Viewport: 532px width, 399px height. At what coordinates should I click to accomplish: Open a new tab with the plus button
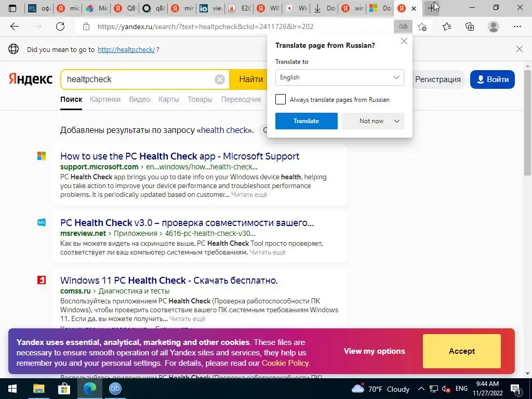click(432, 8)
